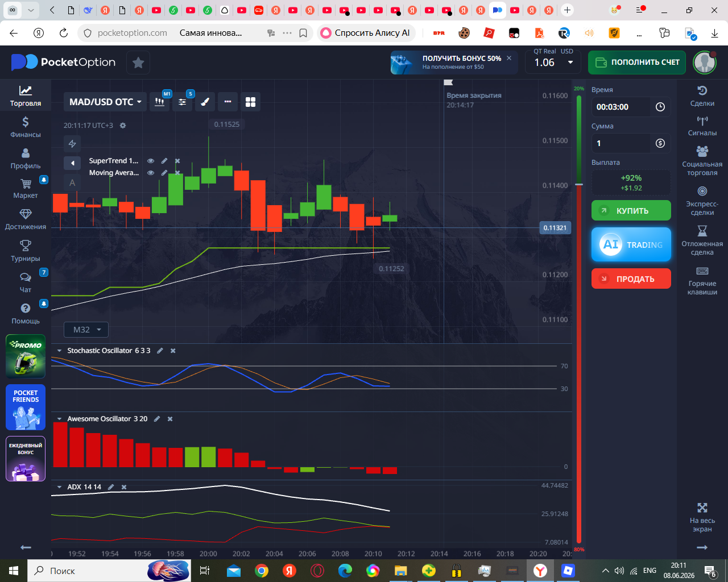728x582 pixels.
Task: Open Отложенная сделка panel
Action: (702, 240)
